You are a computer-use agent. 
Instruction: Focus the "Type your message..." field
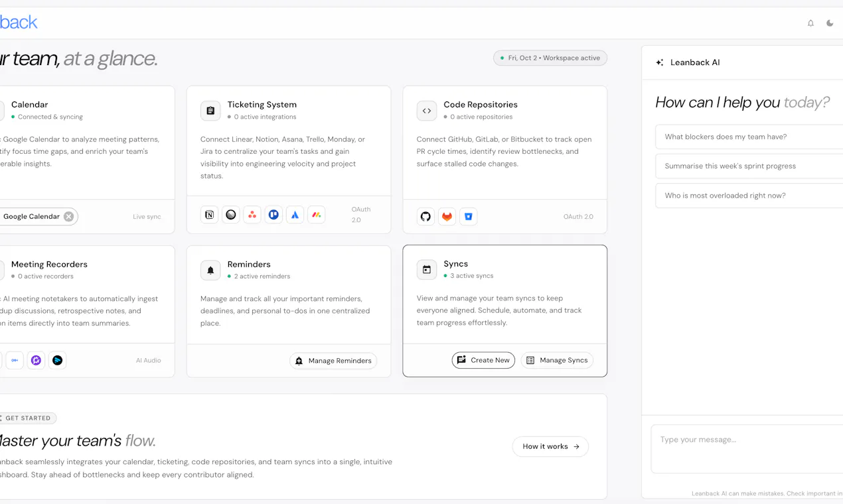(x=747, y=449)
